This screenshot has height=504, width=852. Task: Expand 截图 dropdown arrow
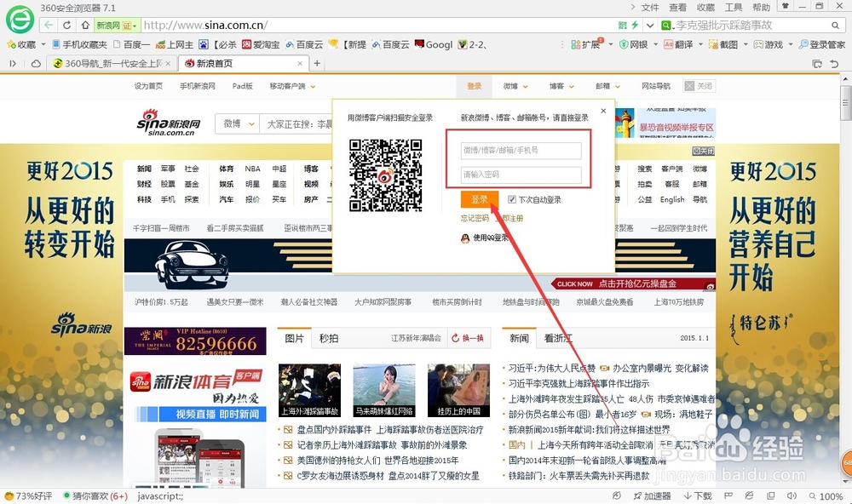(x=745, y=44)
